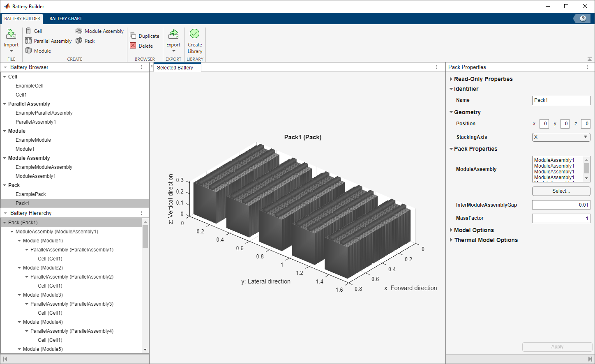Click the Pack create icon
Image resolution: width=595 pixels, height=364 pixels.
coord(79,41)
